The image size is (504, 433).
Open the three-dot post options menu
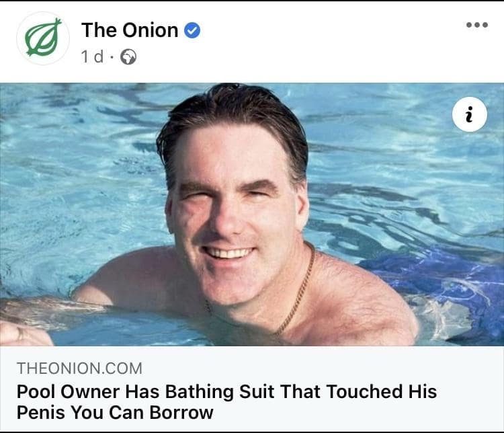click(x=476, y=26)
